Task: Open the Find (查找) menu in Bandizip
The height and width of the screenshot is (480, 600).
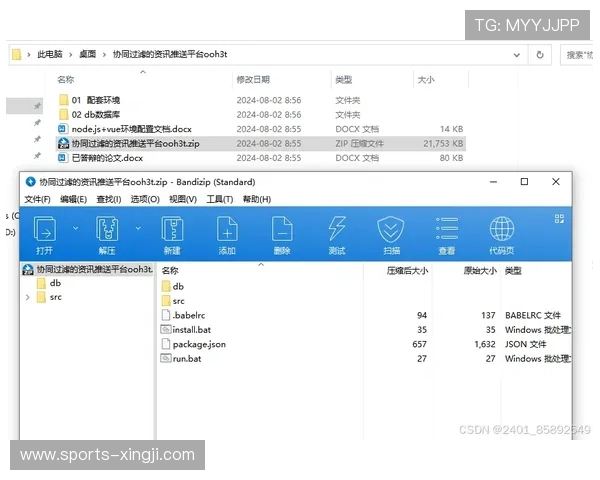Action: click(x=109, y=199)
